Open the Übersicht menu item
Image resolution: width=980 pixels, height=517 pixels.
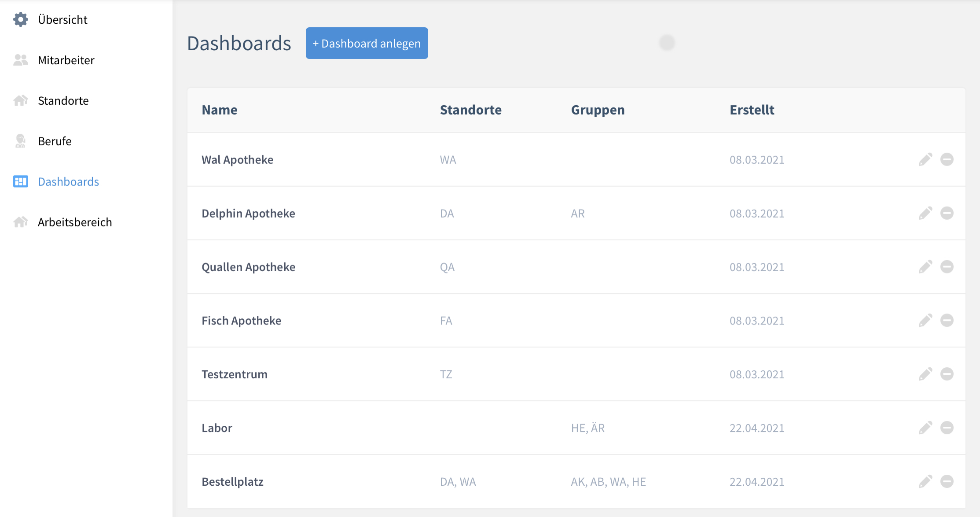[x=62, y=19]
